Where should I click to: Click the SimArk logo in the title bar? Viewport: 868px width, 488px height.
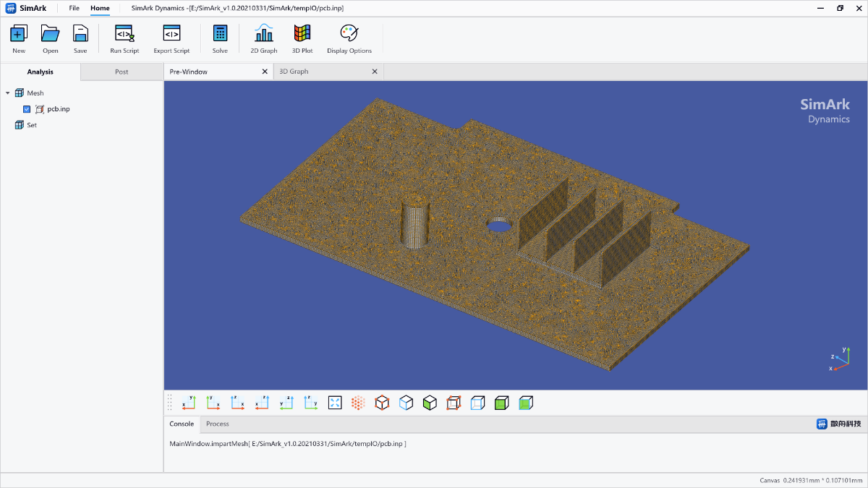(x=26, y=8)
